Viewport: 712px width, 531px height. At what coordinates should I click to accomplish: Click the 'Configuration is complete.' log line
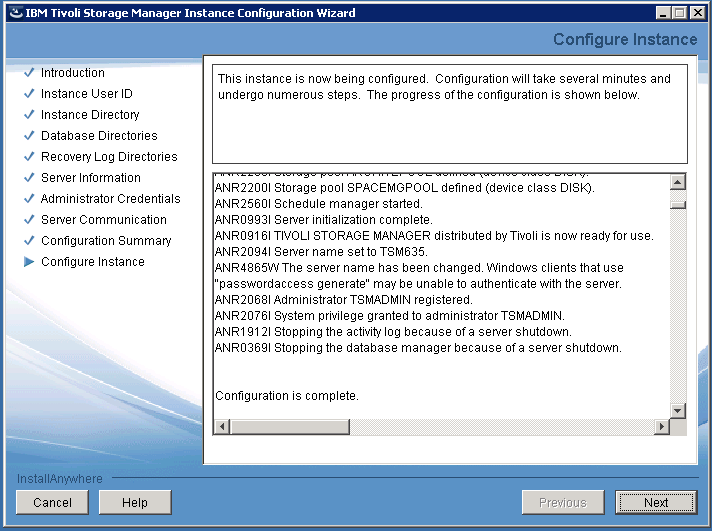click(287, 396)
